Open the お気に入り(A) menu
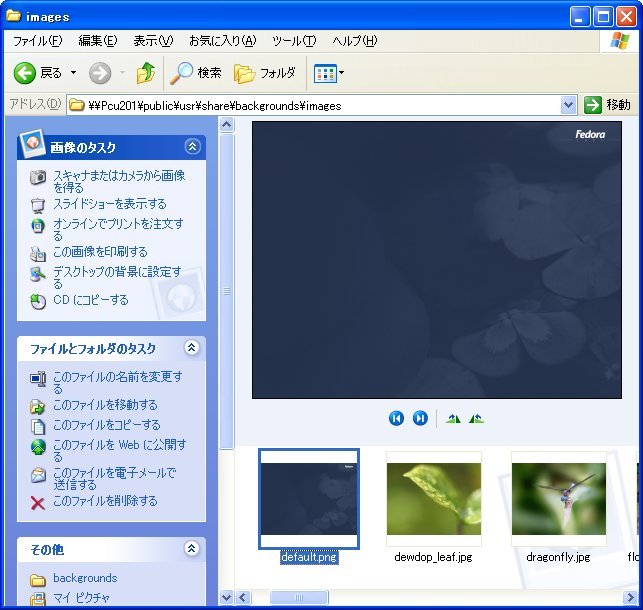 point(223,41)
